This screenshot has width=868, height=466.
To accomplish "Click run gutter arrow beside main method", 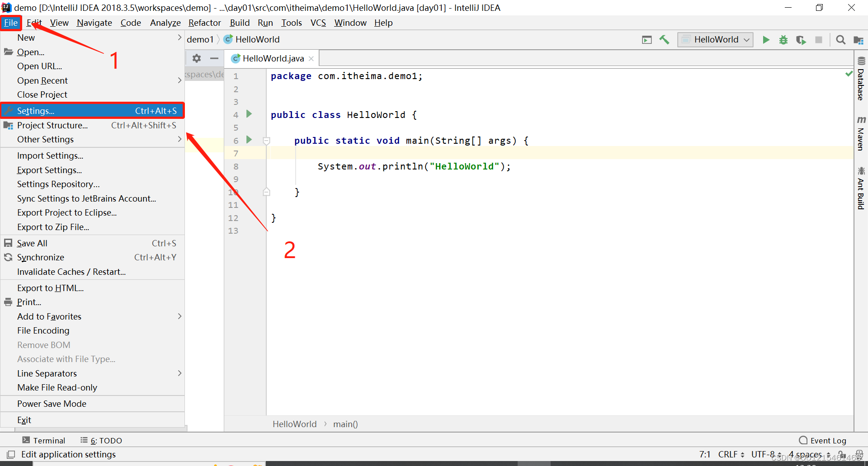I will point(249,140).
